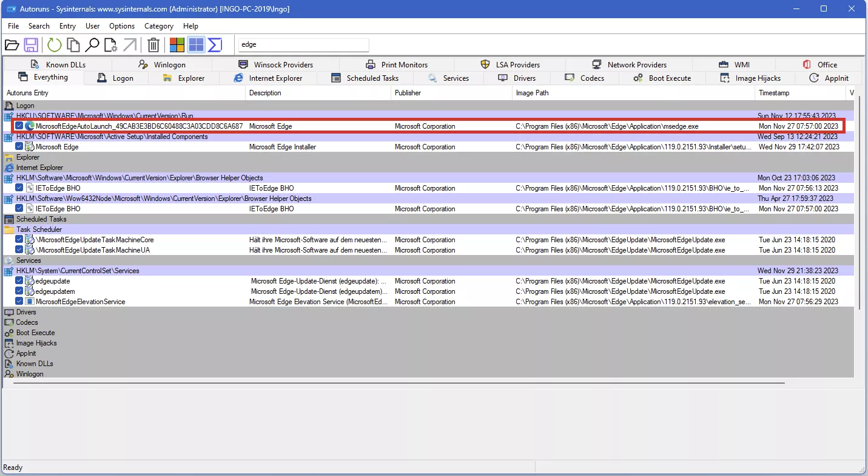
Task: Click the filter box containing 'edge'
Action: pyautogui.click(x=303, y=45)
